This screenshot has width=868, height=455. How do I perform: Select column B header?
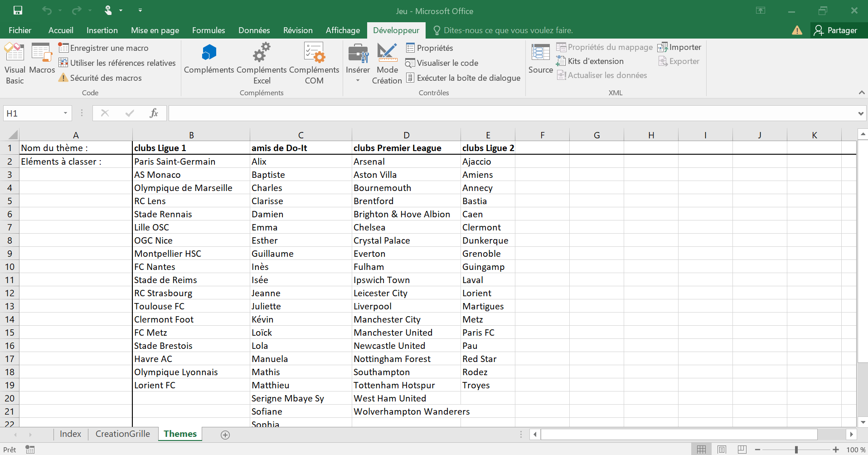pyautogui.click(x=191, y=135)
